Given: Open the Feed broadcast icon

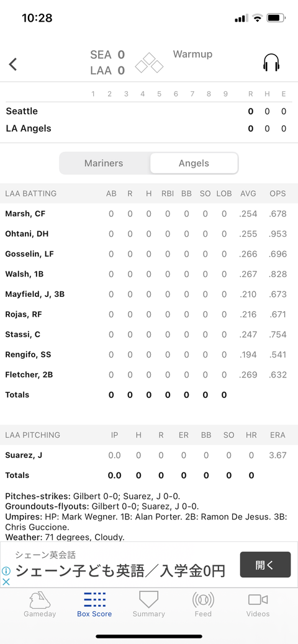Looking at the screenshot, I should [x=203, y=599].
